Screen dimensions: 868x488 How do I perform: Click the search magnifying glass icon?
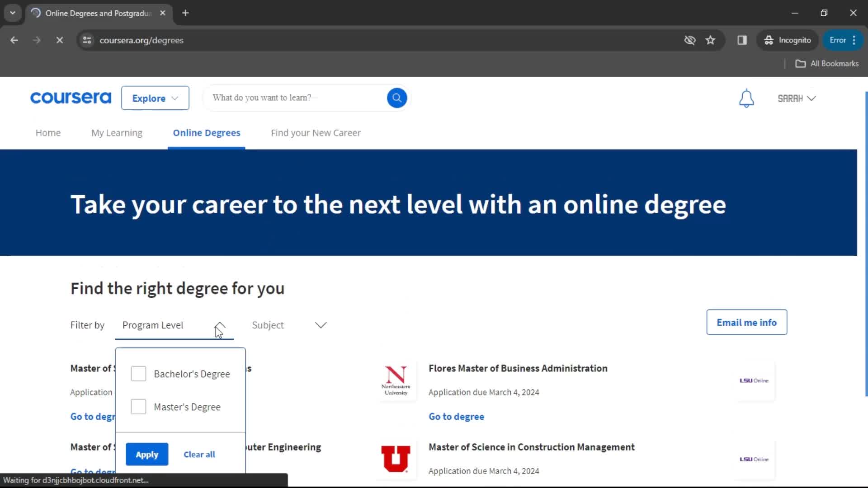398,98
